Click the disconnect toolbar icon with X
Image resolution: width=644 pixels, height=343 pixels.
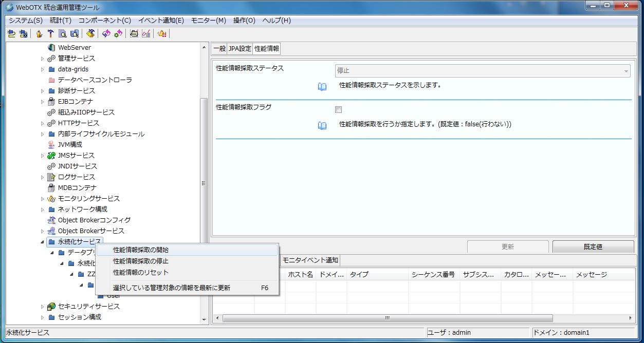coord(23,34)
